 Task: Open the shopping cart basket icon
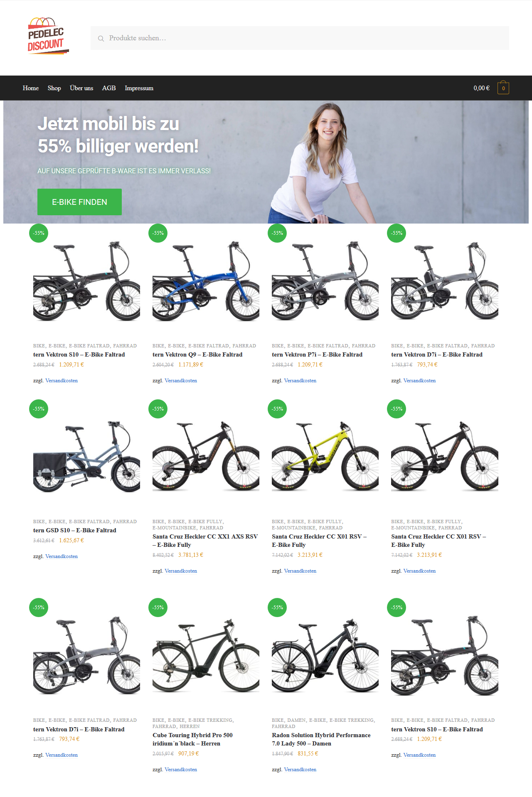pyautogui.click(x=503, y=88)
